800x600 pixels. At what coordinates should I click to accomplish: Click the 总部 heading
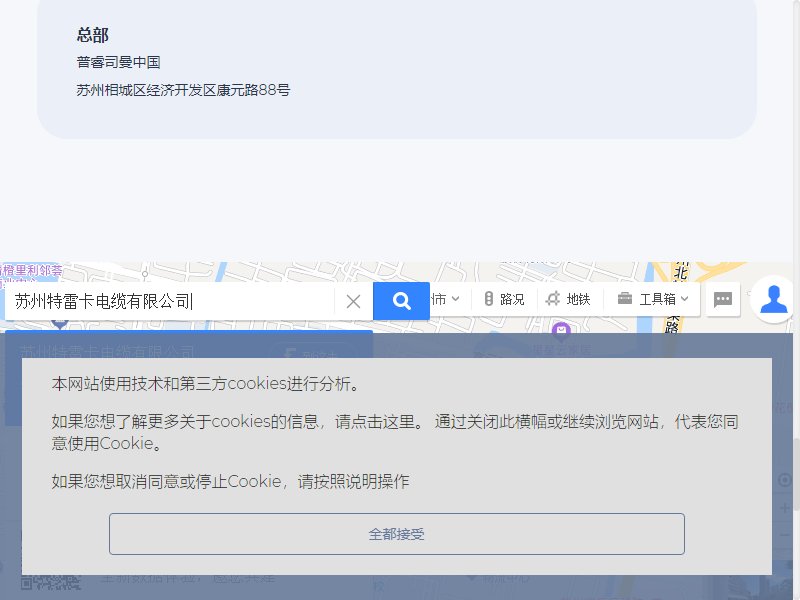pos(92,35)
